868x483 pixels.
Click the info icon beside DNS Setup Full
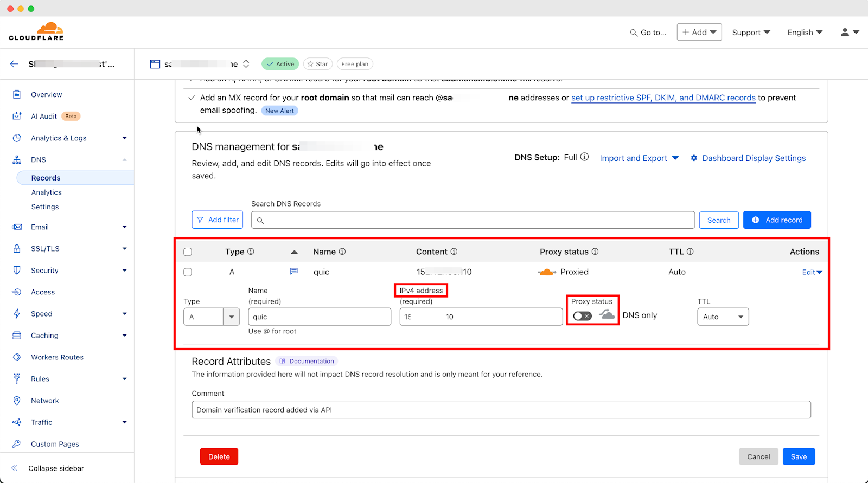click(584, 157)
